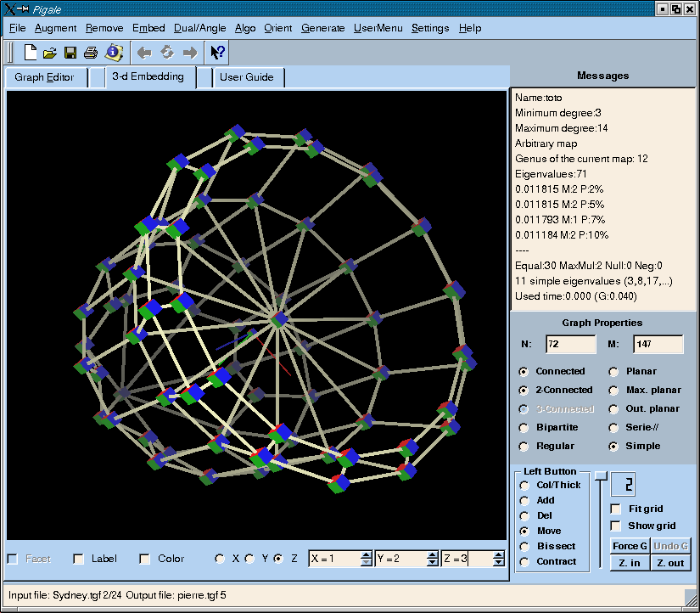Click the Save floppy disk icon
This screenshot has height=613, width=700.
[x=70, y=53]
